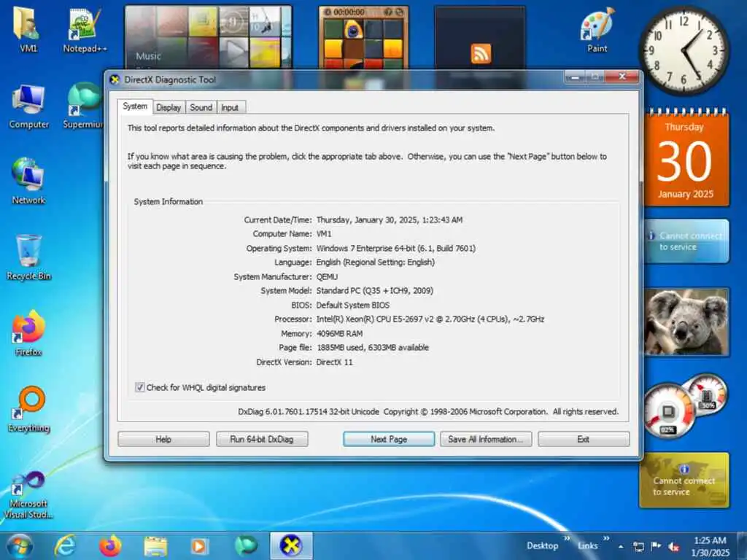Click the koala slideshow gadget

pos(686,322)
